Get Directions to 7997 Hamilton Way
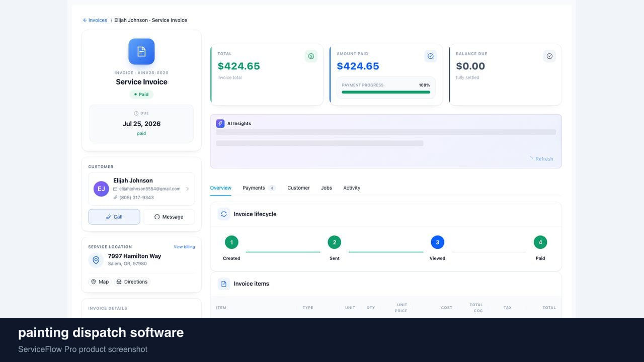 point(132,282)
